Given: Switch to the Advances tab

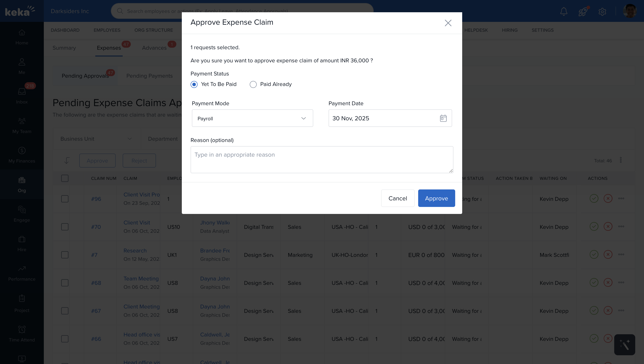Looking at the screenshot, I should tap(154, 48).
